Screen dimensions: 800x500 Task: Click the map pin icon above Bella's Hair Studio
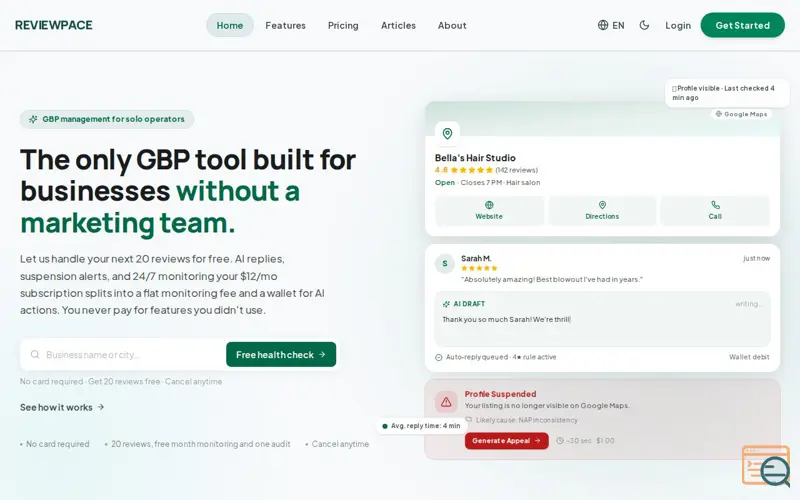point(447,134)
